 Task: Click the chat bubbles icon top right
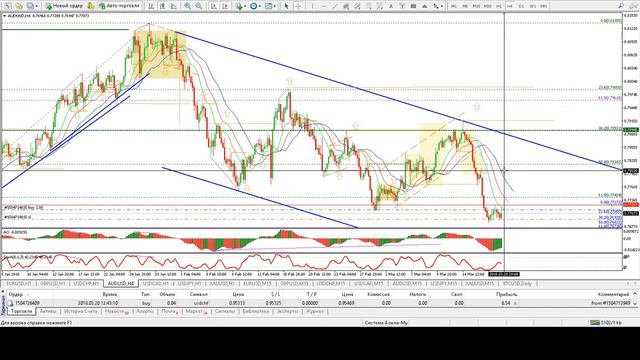(632, 6)
